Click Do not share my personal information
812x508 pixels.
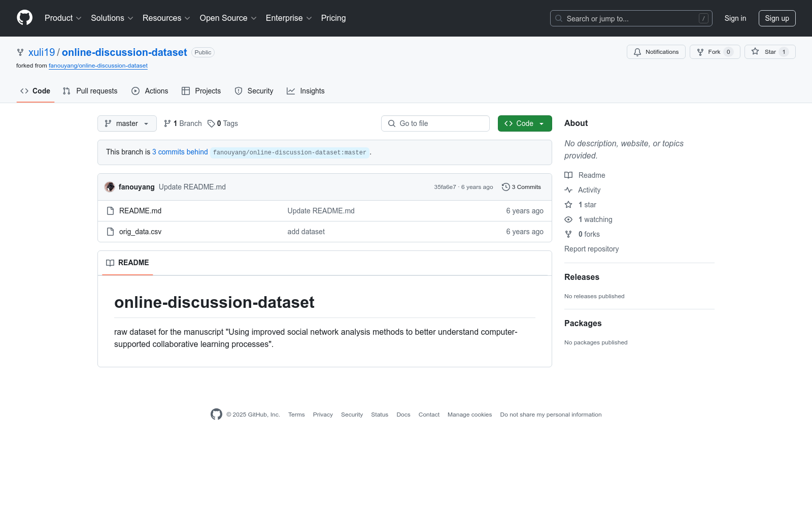551,415
